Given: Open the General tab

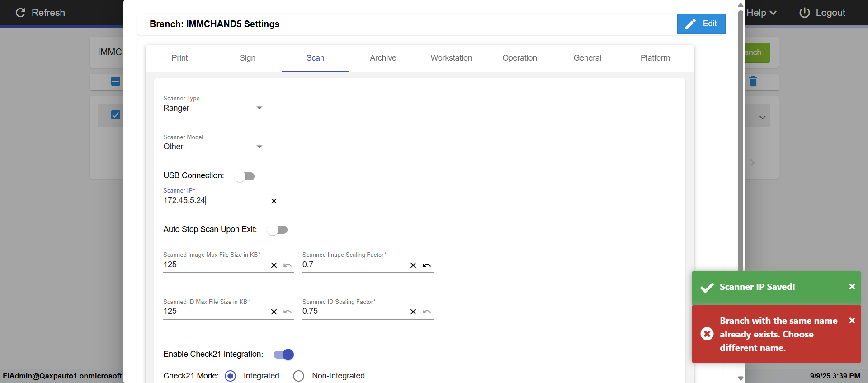Looking at the screenshot, I should point(587,58).
